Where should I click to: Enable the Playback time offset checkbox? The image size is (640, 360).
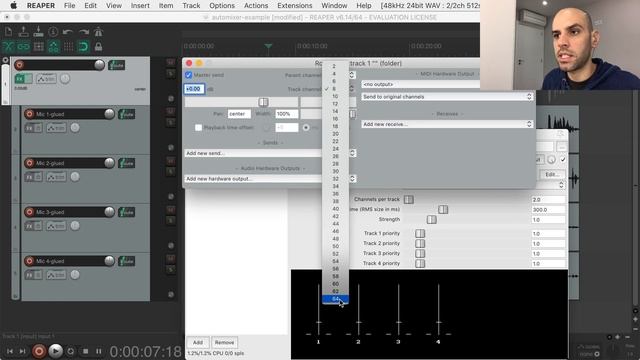(x=198, y=128)
